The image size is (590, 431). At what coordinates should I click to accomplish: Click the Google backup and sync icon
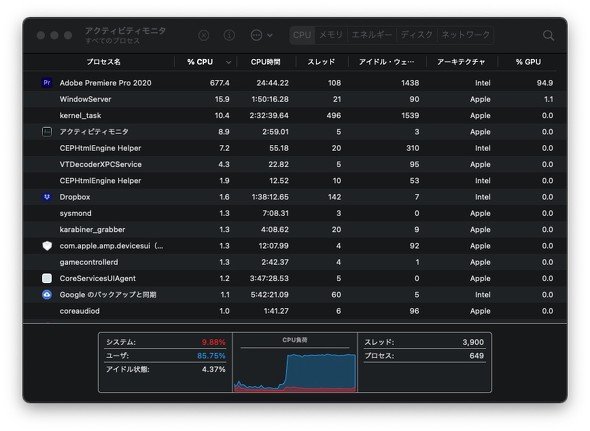click(47, 295)
